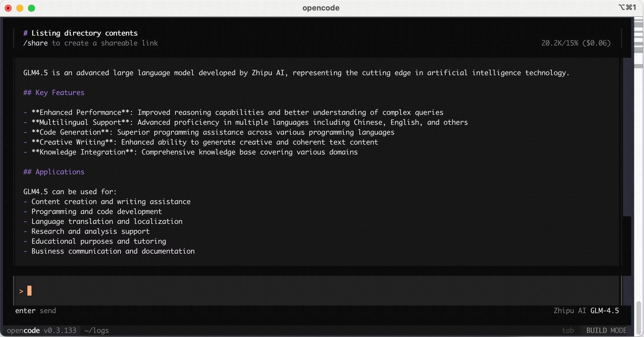Collapse the Applications section
Image resolution: width=644 pixels, height=337 pixels.
54,172
